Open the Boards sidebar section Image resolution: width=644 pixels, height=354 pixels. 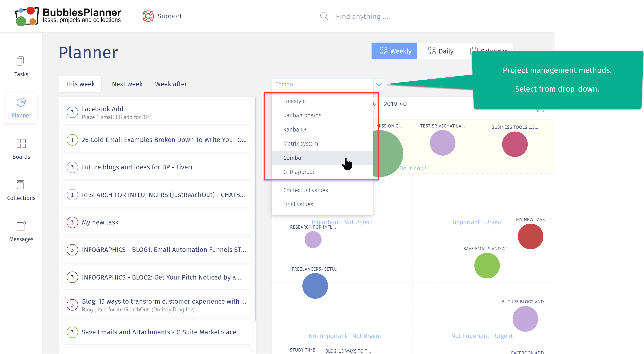pos(21,149)
